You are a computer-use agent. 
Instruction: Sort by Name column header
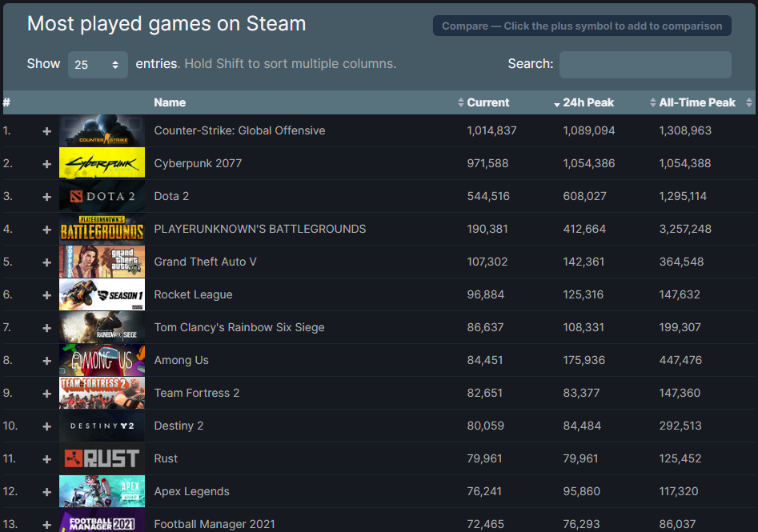coord(170,102)
